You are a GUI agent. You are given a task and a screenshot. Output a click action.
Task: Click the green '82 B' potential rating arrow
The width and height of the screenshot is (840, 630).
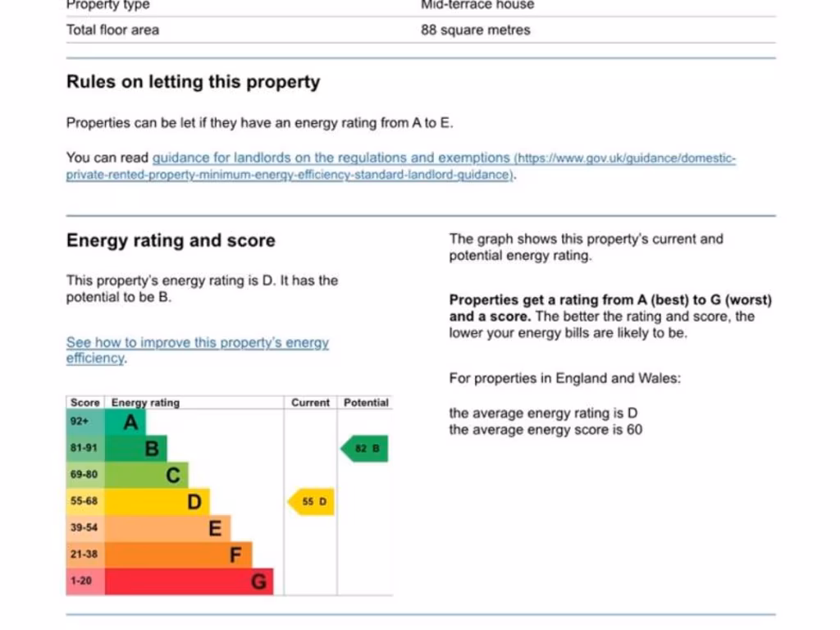tap(365, 449)
